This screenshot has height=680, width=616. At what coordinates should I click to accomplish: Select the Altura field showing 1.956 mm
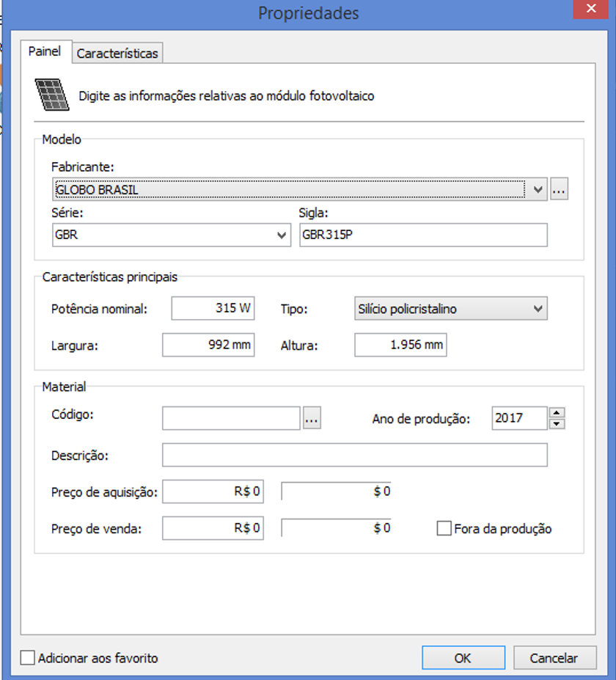[x=400, y=345]
